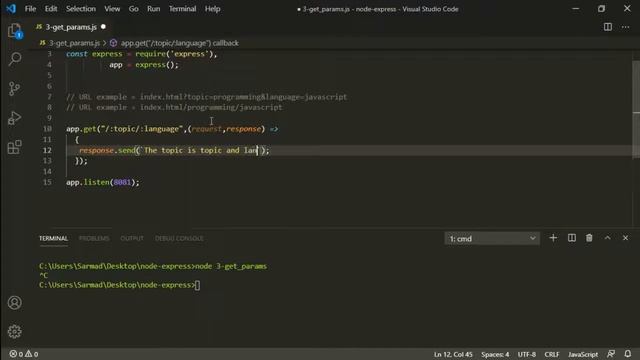Open the Run menu
The width and height of the screenshot is (640, 360).
point(153,9)
